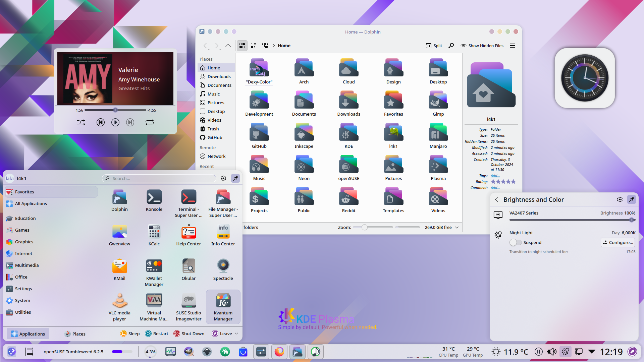Switch Dolphin to icons view mode
Image resolution: width=644 pixels, height=362 pixels.
[242, 46]
